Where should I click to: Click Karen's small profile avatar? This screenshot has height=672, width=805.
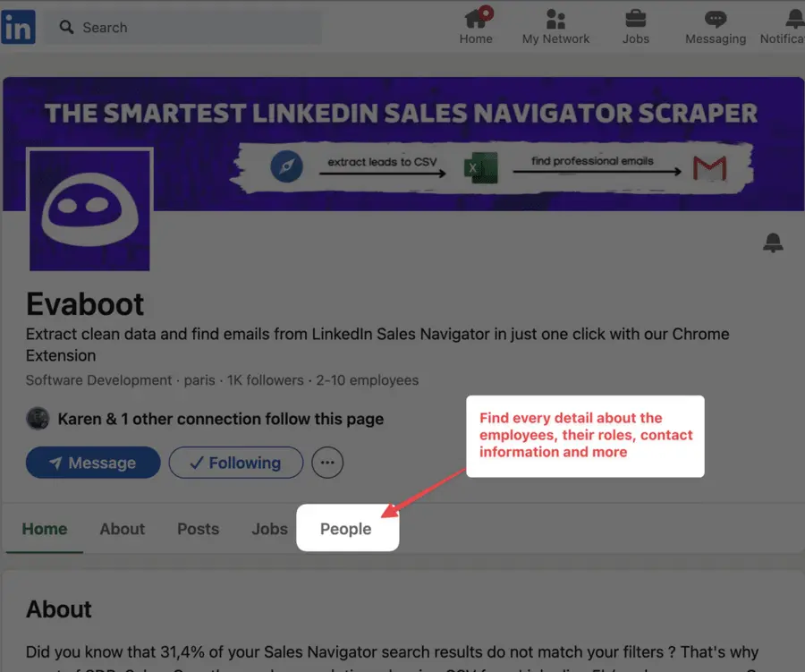click(x=37, y=419)
